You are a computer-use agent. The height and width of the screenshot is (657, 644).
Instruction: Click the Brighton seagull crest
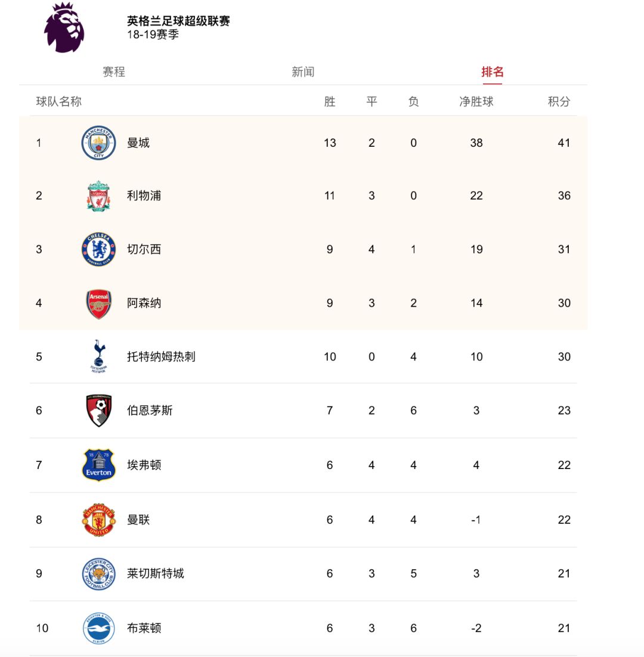[98, 628]
